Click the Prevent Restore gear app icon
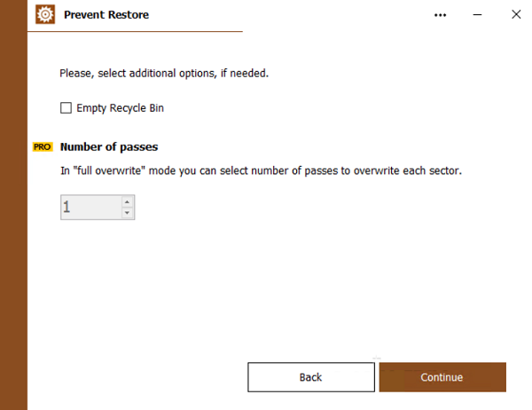The height and width of the screenshot is (410, 532). point(45,15)
